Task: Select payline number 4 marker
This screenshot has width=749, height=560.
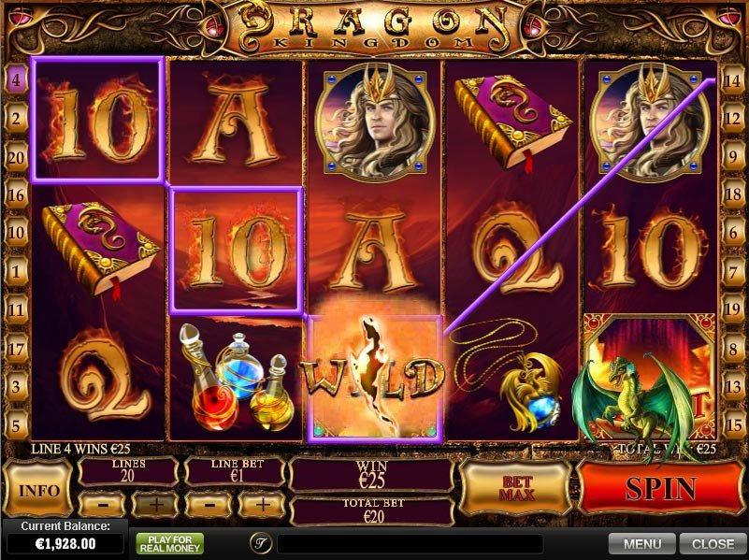Action: (16, 79)
